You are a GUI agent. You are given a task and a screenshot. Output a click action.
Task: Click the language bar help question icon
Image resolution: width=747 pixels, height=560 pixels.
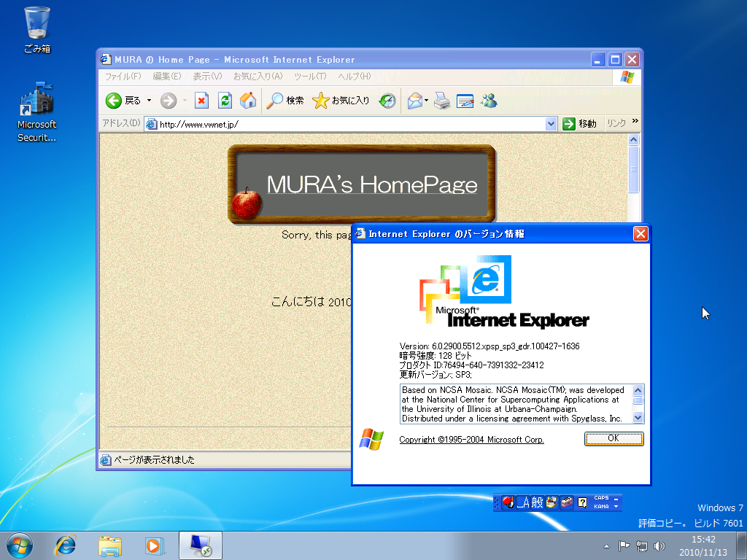tap(582, 502)
